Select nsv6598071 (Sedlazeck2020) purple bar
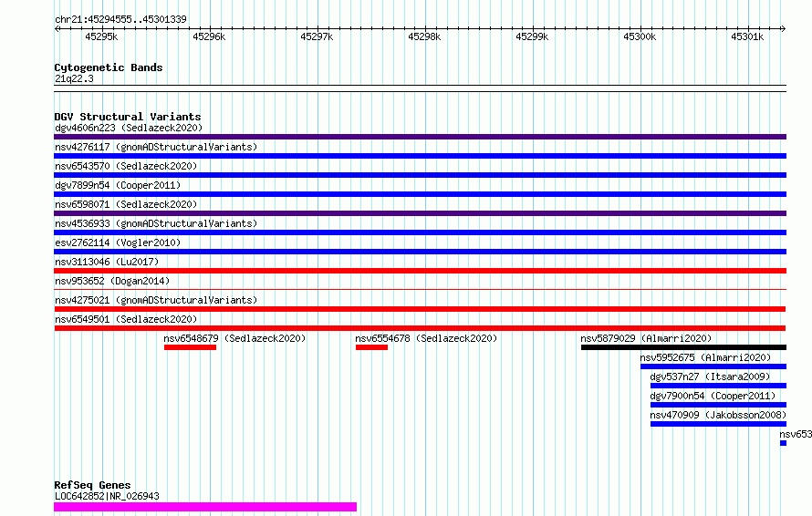 coord(420,213)
